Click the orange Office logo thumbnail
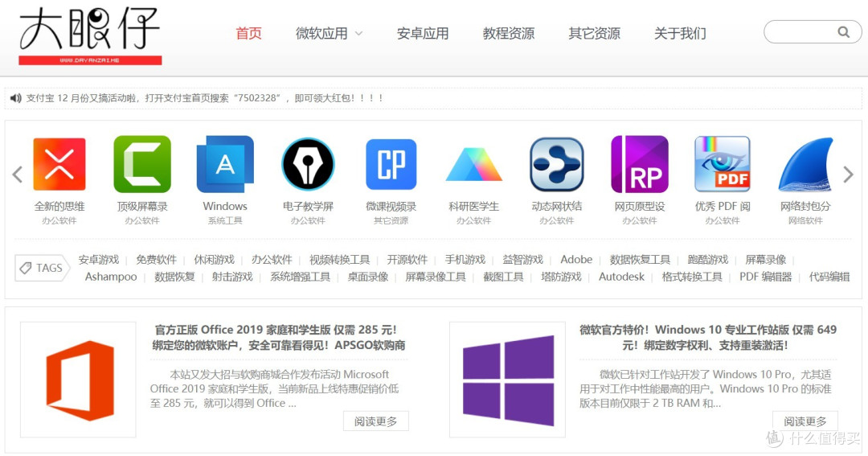The width and height of the screenshot is (868, 456). (78, 380)
